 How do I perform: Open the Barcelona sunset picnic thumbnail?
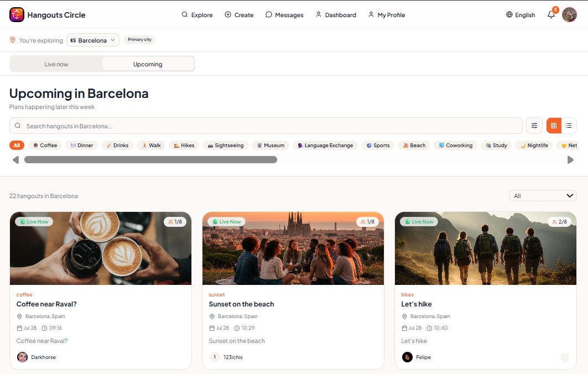tap(293, 248)
